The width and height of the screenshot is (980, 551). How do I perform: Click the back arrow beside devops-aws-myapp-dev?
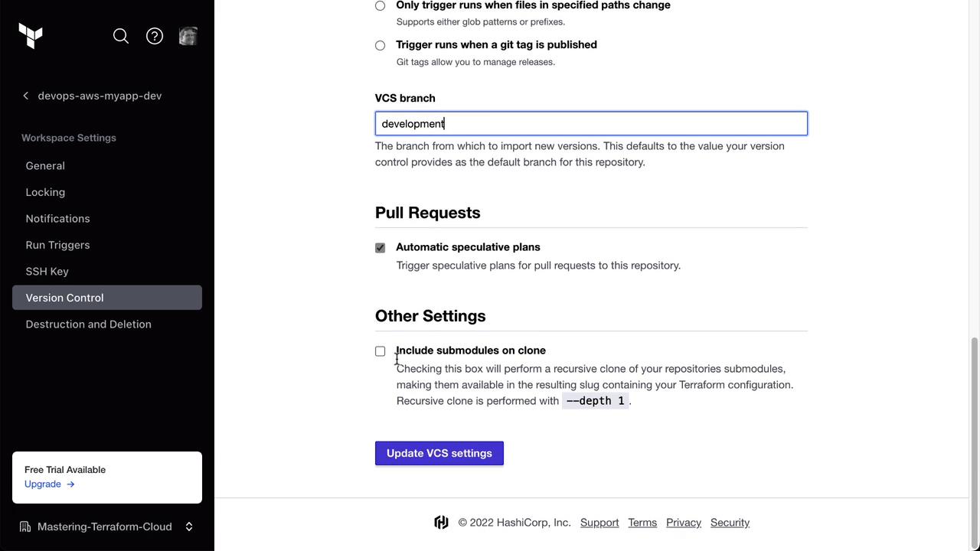26,96
